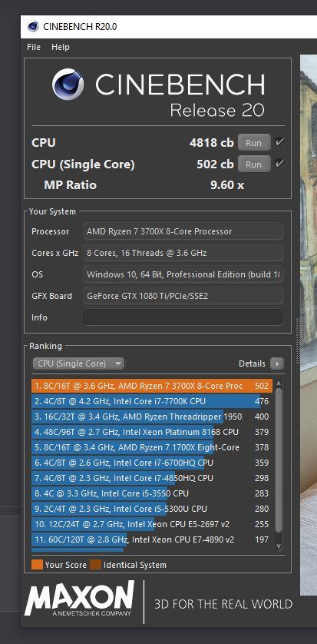Select the AMD Ryzen 7 3700X ranking row

150,386
